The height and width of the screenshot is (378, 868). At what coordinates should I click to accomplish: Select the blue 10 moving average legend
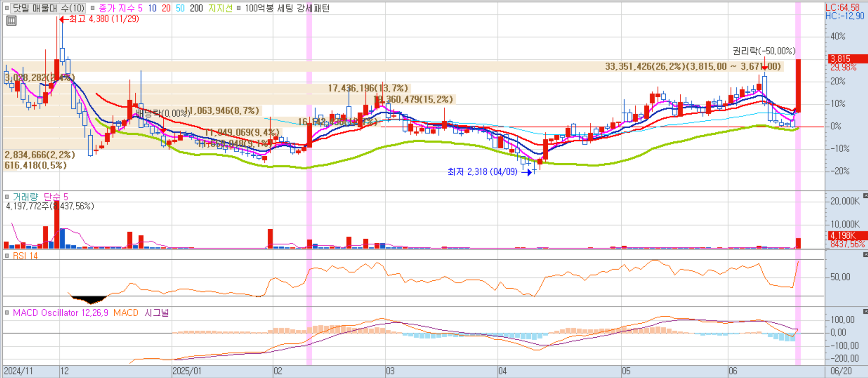[153, 8]
